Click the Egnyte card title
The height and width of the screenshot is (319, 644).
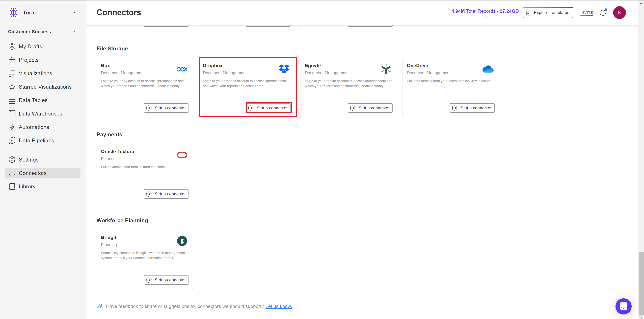point(312,65)
